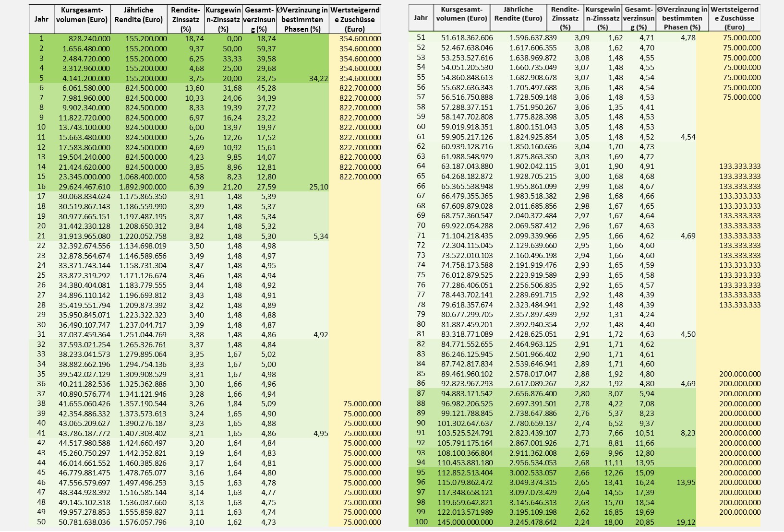Select phase average cell 4,92
This screenshot has width=784, height=532.
tap(321, 335)
